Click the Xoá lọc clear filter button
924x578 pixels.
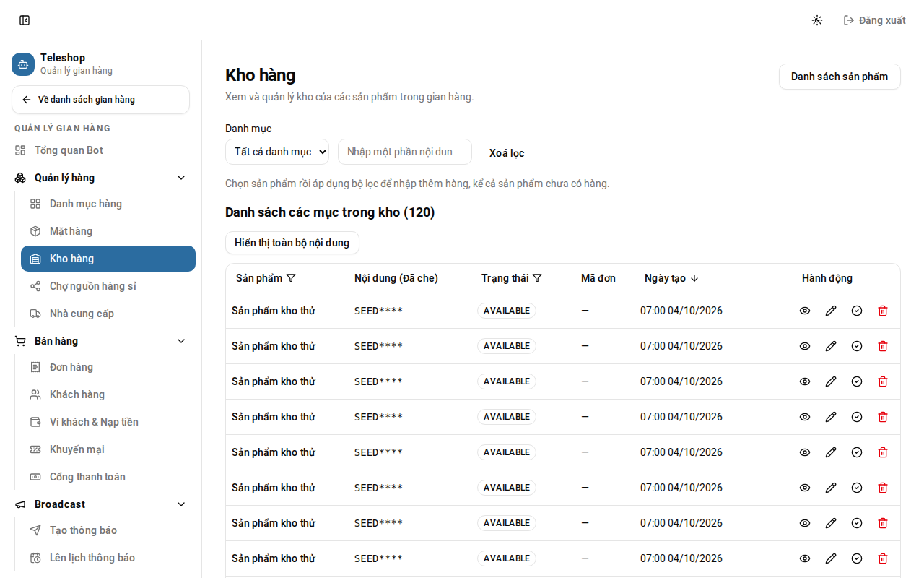(x=507, y=153)
